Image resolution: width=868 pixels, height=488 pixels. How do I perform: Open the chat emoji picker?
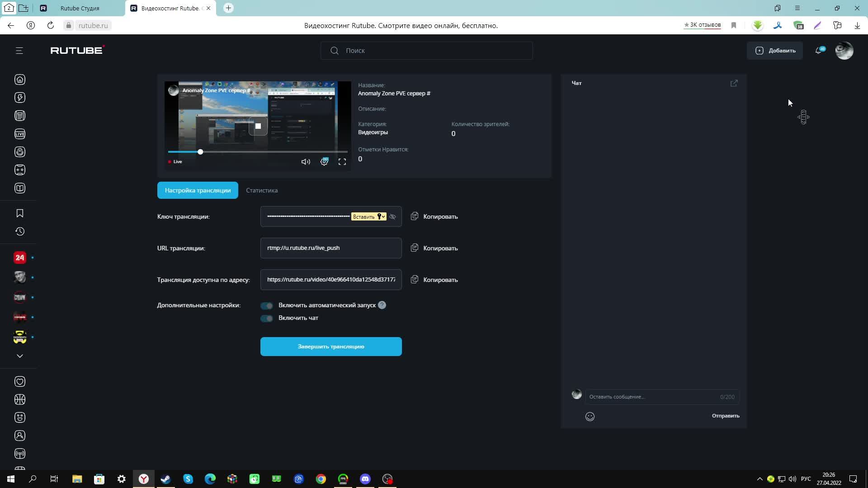pyautogui.click(x=590, y=417)
